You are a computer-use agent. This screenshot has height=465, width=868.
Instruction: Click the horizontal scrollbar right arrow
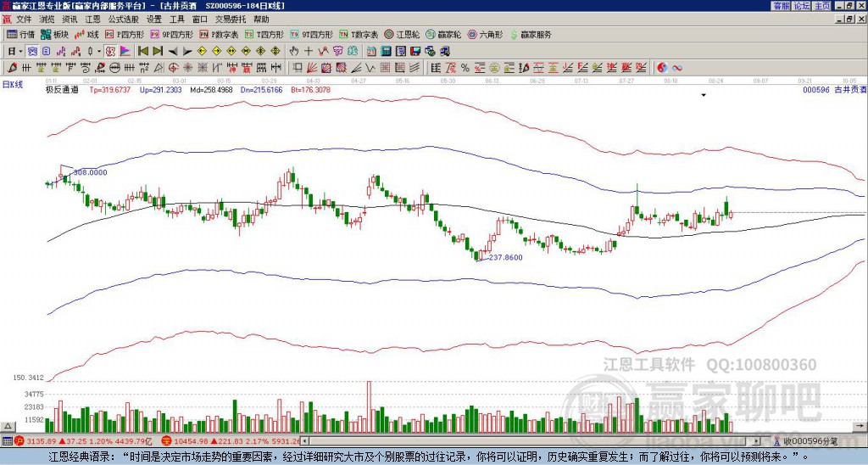pos(757,441)
